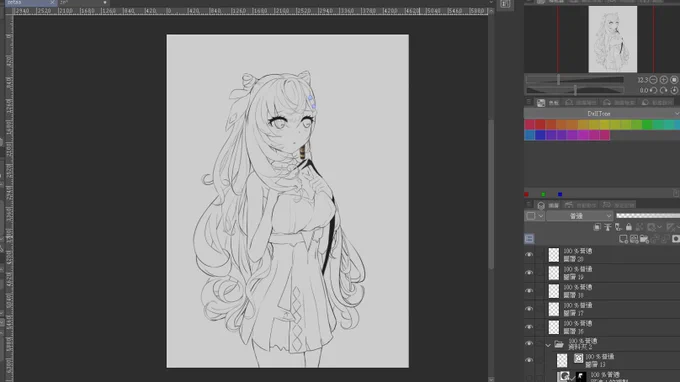Close the first canvas document tab
This screenshot has height=382, width=680.
pyautogui.click(x=52, y=3)
